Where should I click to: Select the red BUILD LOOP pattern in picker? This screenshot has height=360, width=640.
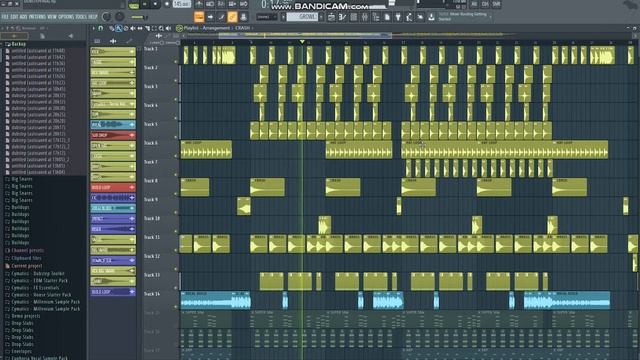click(x=113, y=187)
